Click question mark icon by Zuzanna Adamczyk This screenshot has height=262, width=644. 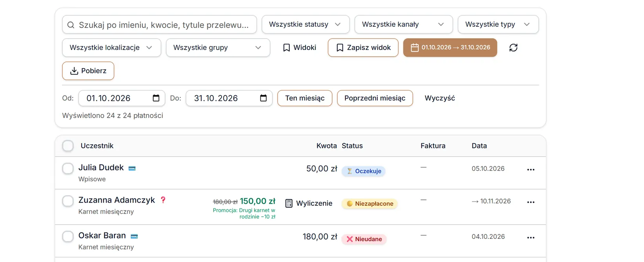(x=163, y=200)
